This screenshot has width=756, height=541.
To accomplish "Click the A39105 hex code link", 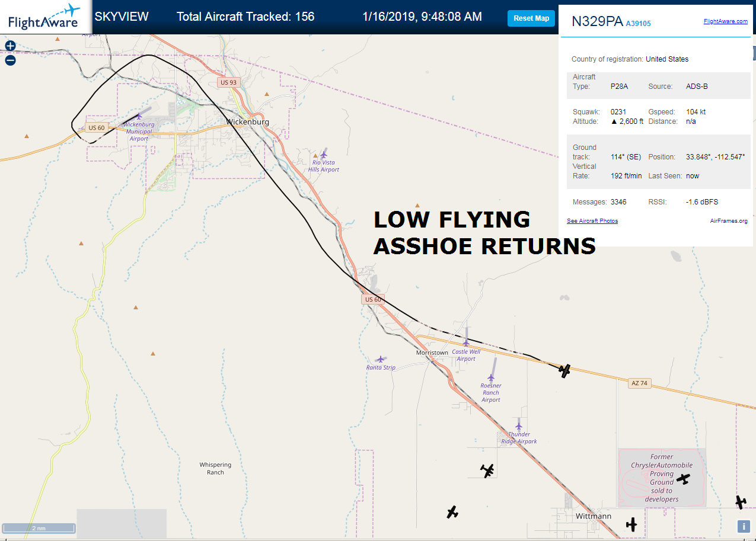I will [x=638, y=24].
